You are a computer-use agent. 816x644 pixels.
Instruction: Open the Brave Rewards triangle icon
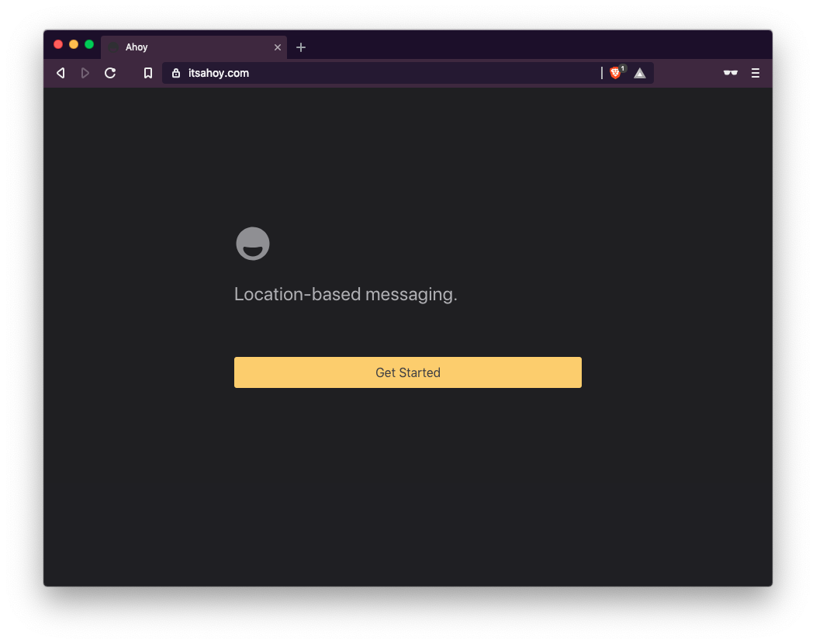click(x=640, y=74)
